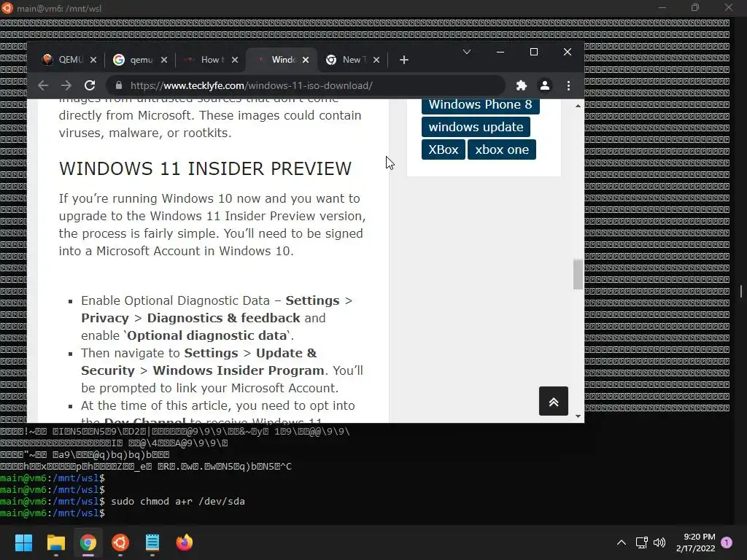Open the Notepad taskbar icon
Image resolution: width=747 pixels, height=560 pixels.
[152, 542]
